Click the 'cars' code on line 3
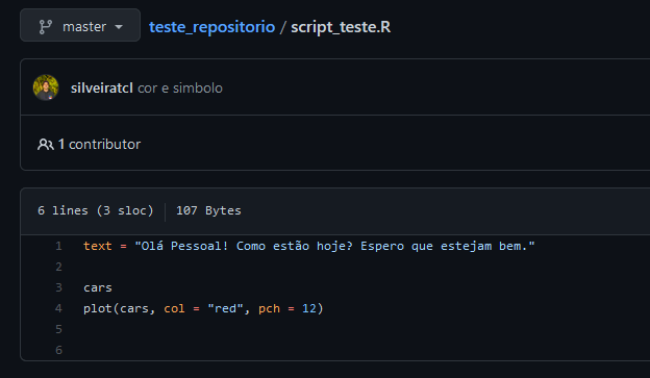This screenshot has width=650, height=378. 98,288
